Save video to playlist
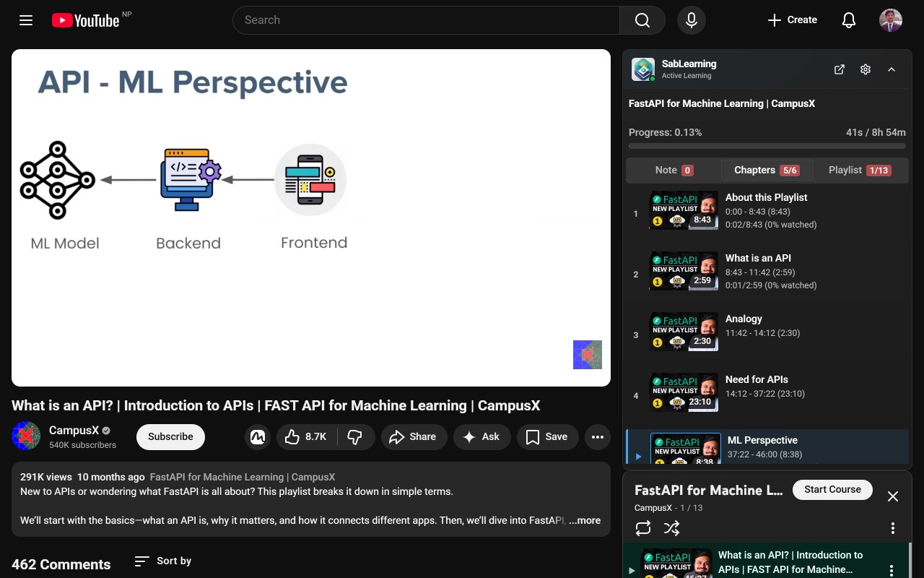 click(x=547, y=436)
